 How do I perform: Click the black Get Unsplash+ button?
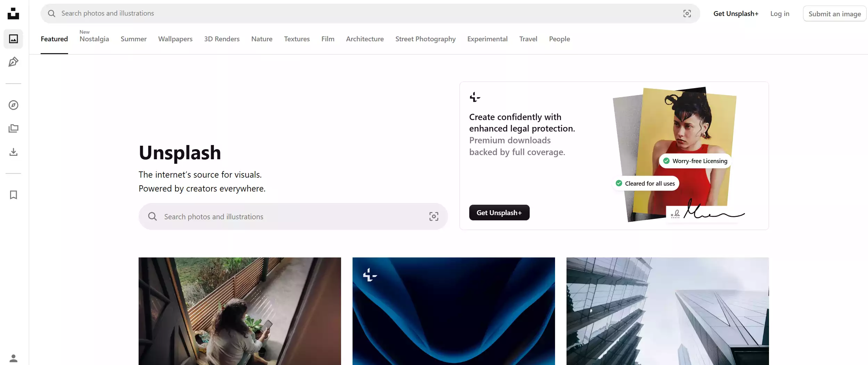[499, 212]
